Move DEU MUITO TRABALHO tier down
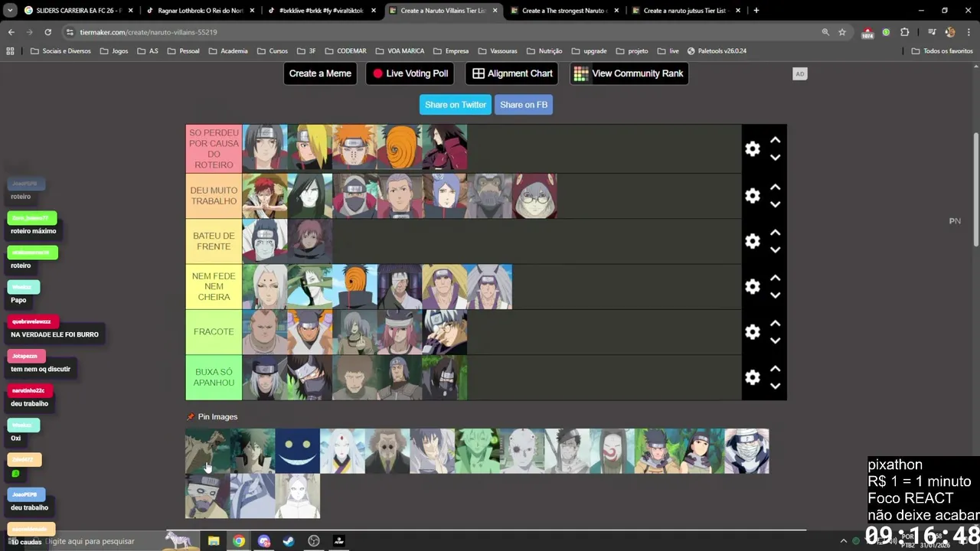 point(775,204)
